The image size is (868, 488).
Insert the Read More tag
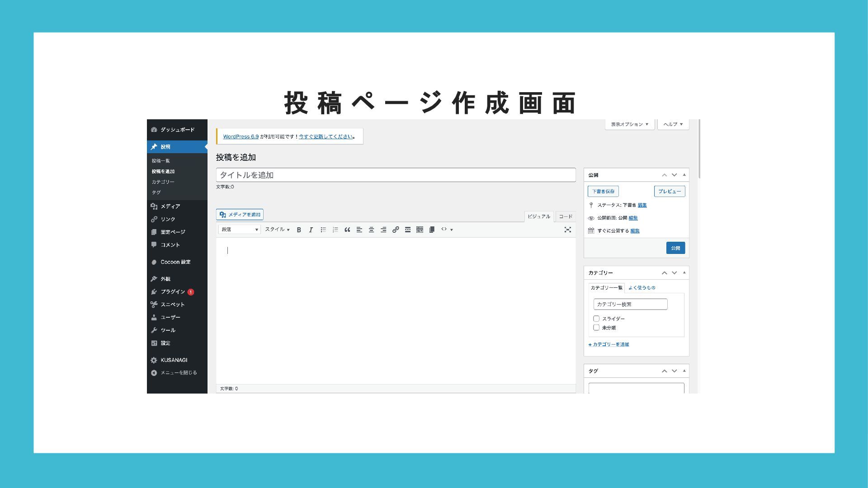pos(407,230)
